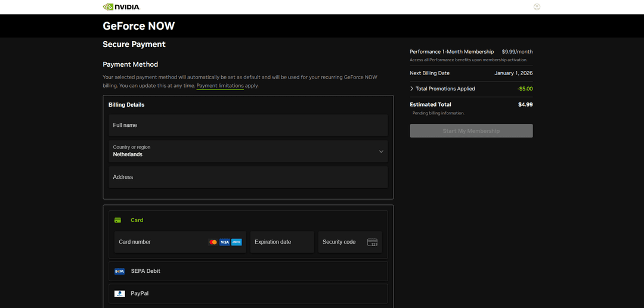Screen dimensions: 644x308
Task: Select Card as payment method
Action: (x=137, y=220)
